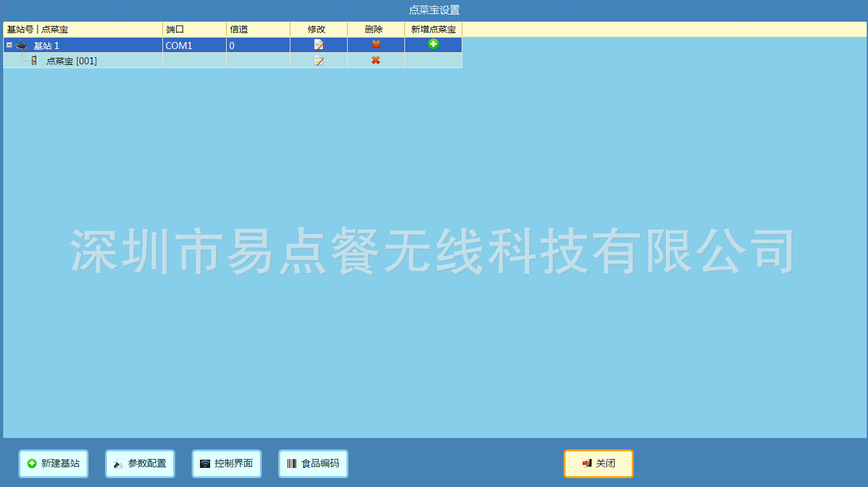Open 参数配置 parameter settings
This screenshot has width=868, height=487.
click(x=140, y=463)
